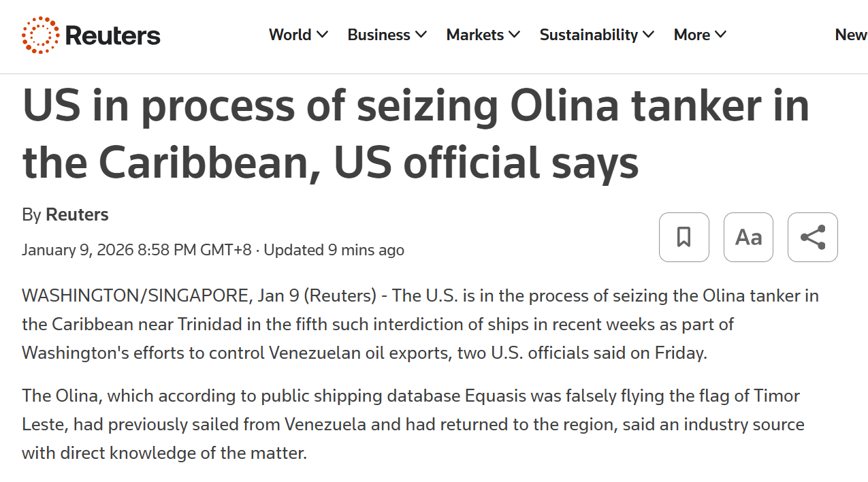Click the chevron arrow beside Sustainability

(648, 35)
